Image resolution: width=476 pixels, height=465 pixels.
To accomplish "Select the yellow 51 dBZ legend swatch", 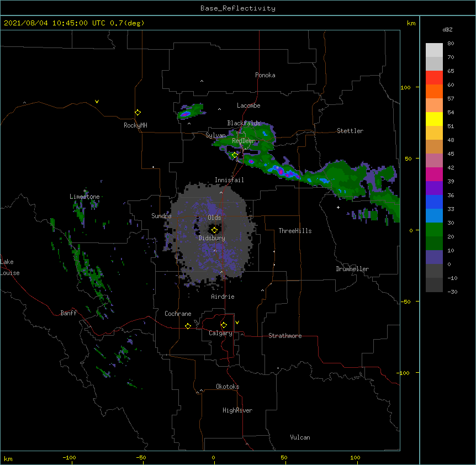I will pyautogui.click(x=434, y=119).
